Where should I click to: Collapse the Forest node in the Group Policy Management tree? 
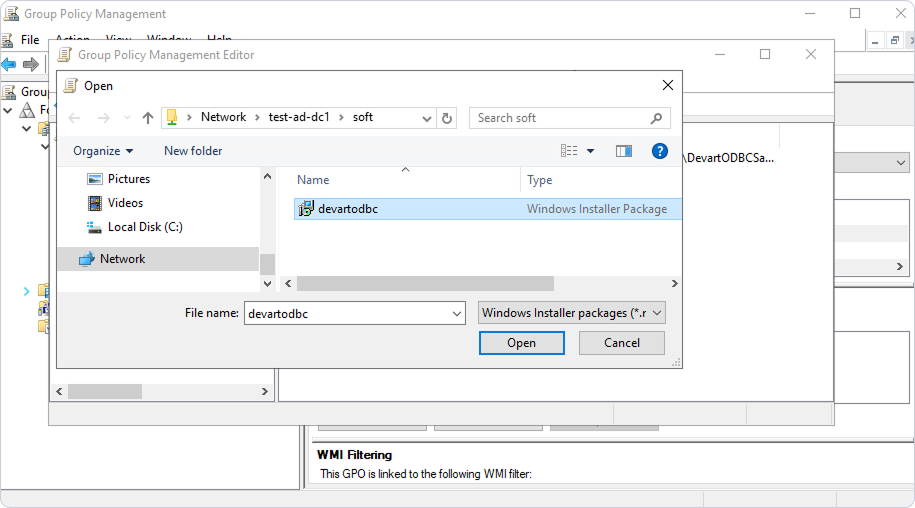8,110
